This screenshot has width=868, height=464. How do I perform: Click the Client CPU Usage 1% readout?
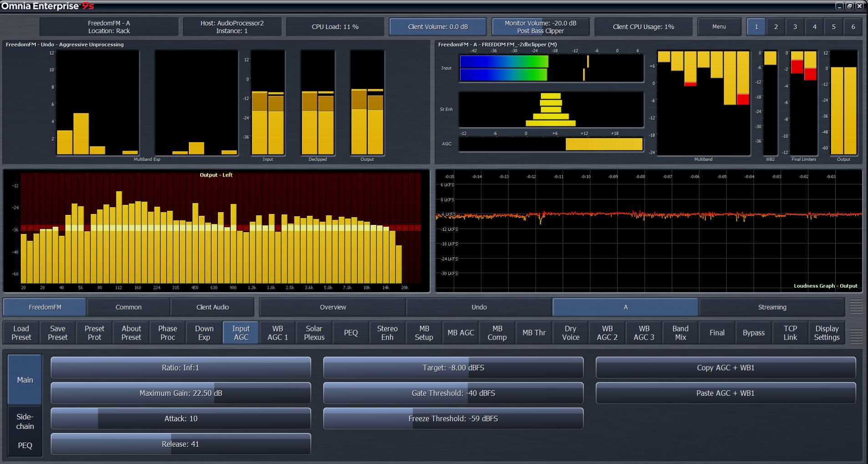point(643,27)
